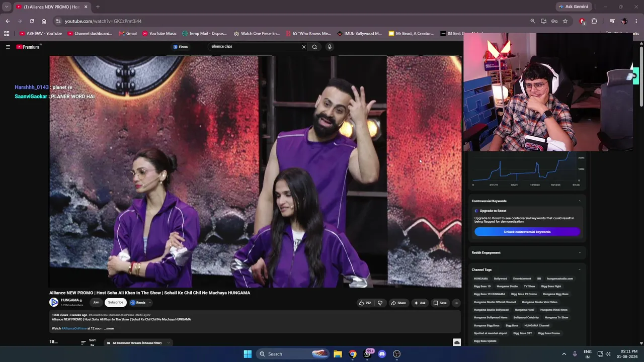Open the Chrome extensions puzzle icon
The image size is (644, 362).
tap(594, 21)
